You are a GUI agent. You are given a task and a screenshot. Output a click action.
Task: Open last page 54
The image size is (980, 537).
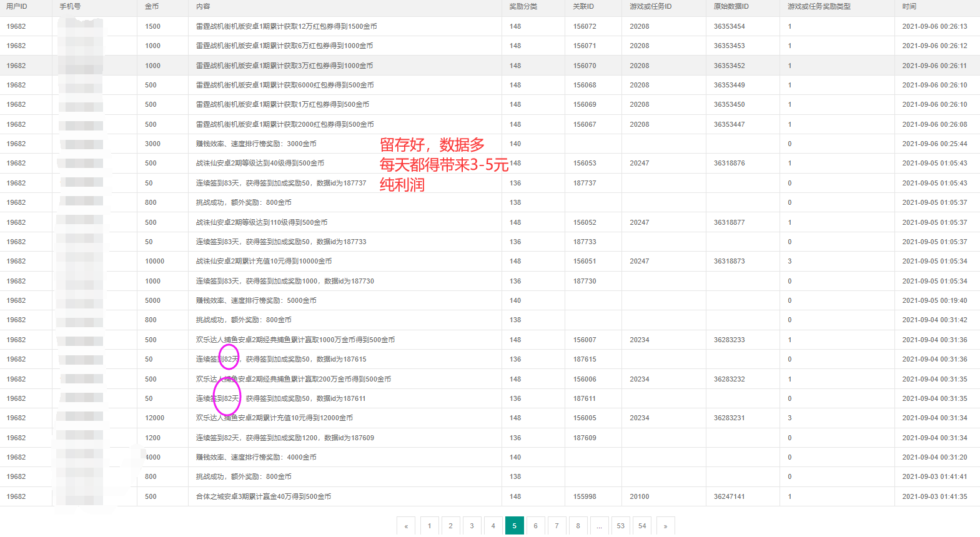tap(642, 526)
